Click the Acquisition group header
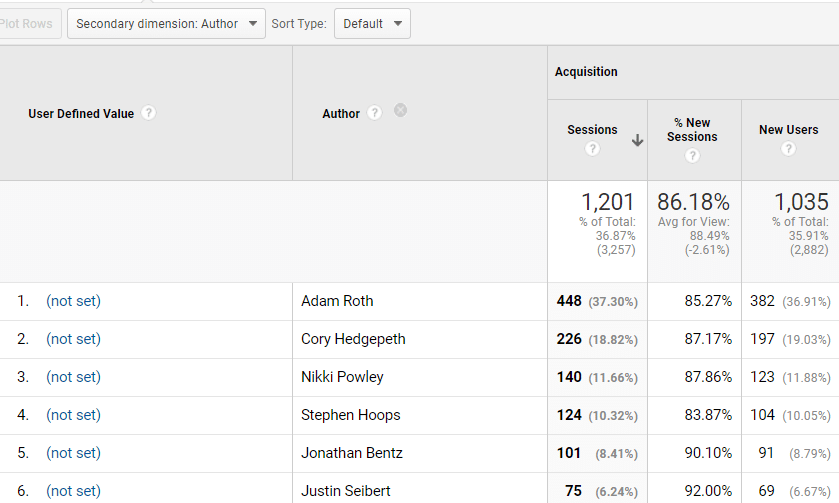The image size is (839, 503). [x=586, y=72]
